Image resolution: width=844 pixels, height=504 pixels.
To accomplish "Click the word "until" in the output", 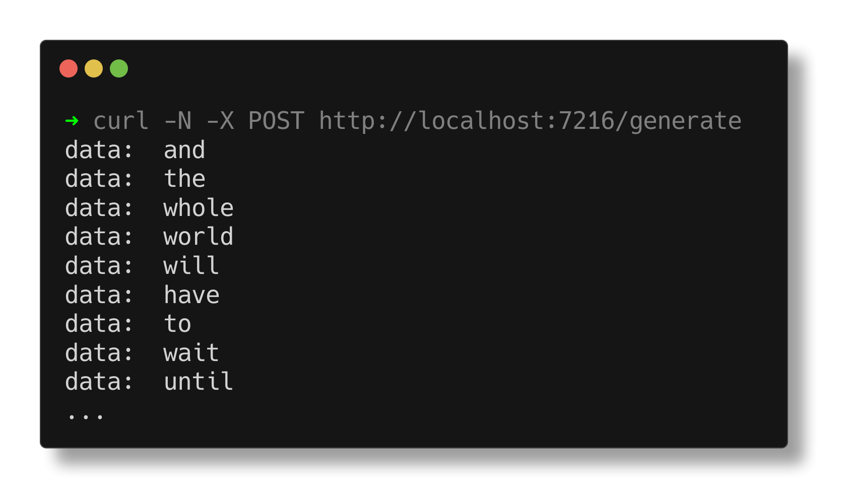I will (x=199, y=382).
